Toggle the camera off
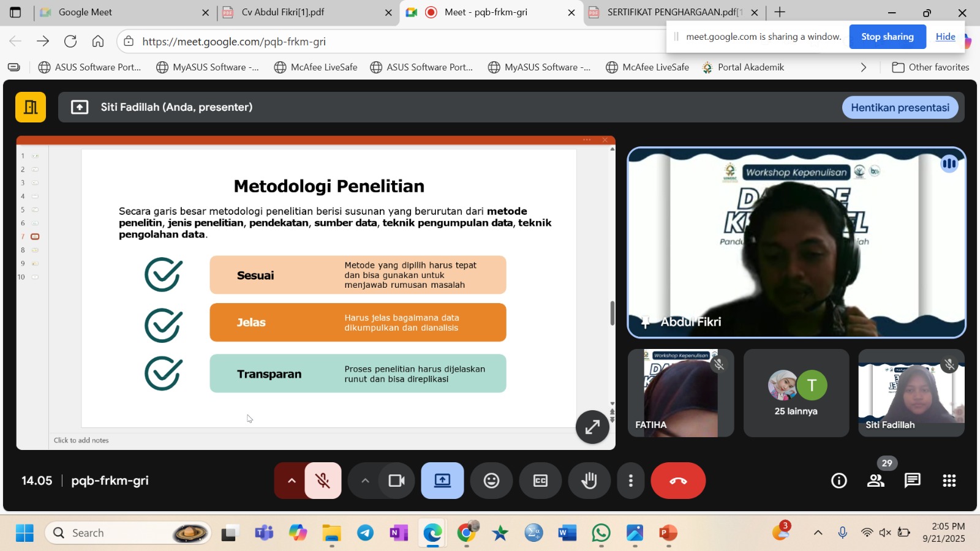Image resolution: width=980 pixels, height=551 pixels. (396, 481)
